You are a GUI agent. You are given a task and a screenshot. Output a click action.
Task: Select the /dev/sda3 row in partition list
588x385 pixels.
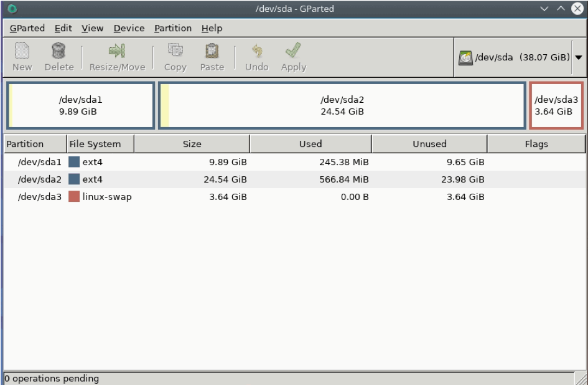coord(295,196)
